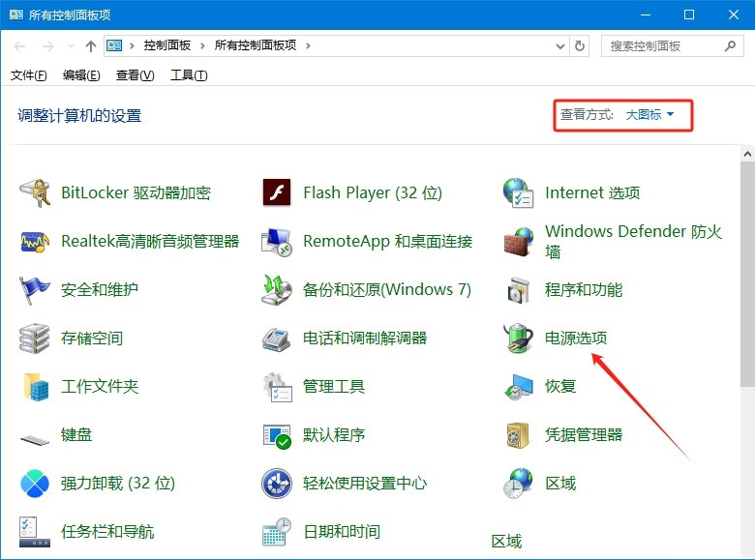Click the 程序和功能 label

pos(584,290)
